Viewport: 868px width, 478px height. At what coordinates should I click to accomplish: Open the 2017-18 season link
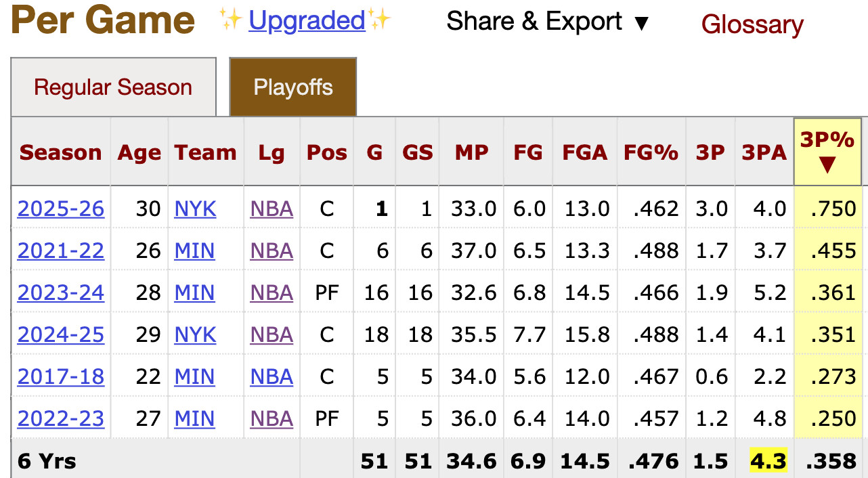(61, 376)
